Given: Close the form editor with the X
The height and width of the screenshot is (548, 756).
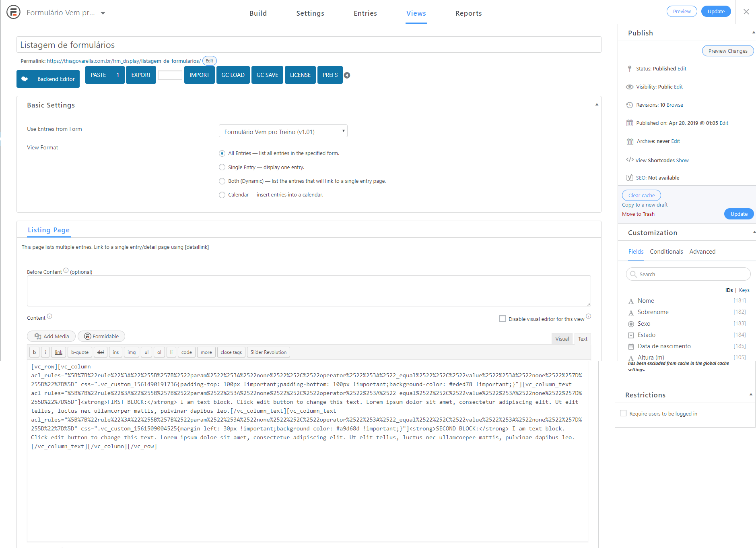Looking at the screenshot, I should [x=746, y=12].
